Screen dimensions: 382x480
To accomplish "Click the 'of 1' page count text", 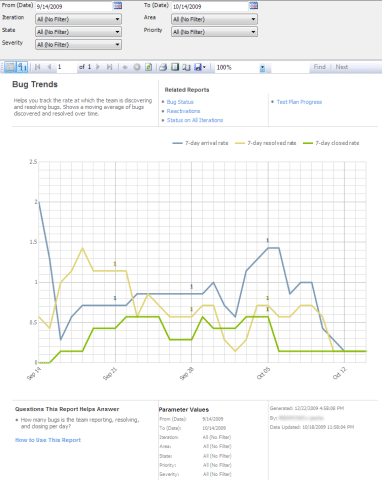I will point(85,67).
